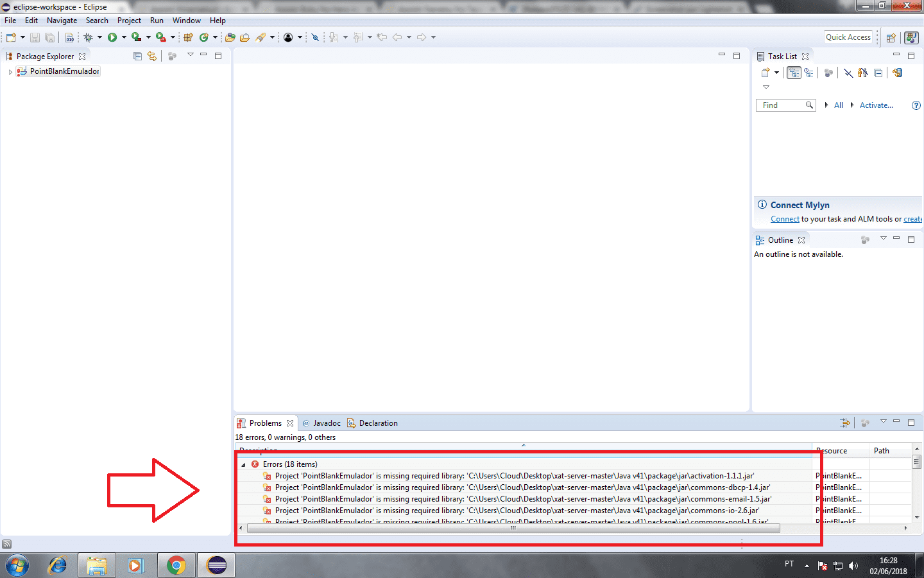Click the New wizard toolbar icon
This screenshot has width=924, height=578.
[x=11, y=37]
